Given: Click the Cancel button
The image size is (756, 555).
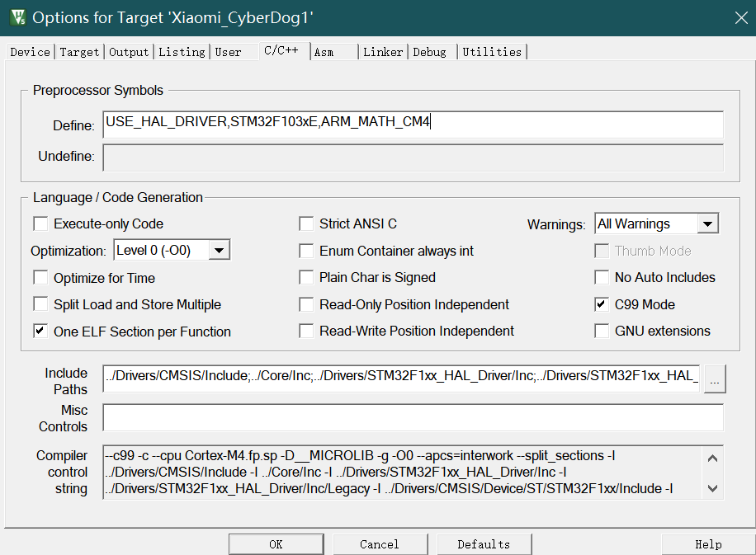Looking at the screenshot, I should click(x=380, y=544).
